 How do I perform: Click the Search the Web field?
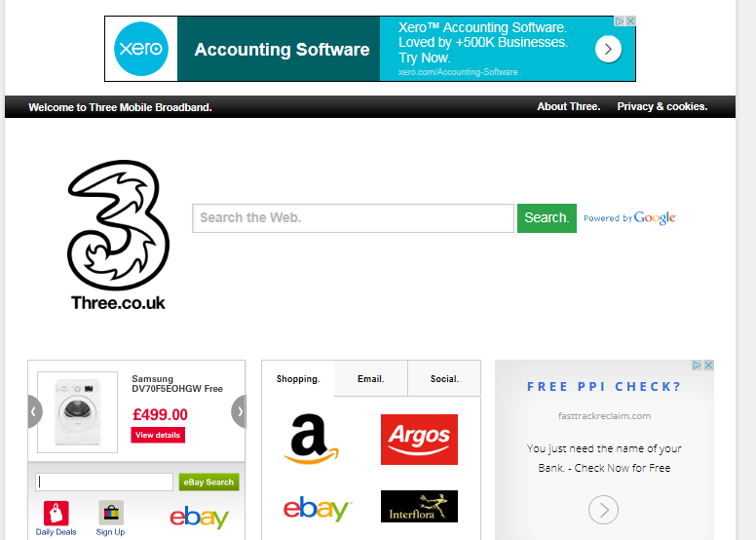[x=353, y=218]
